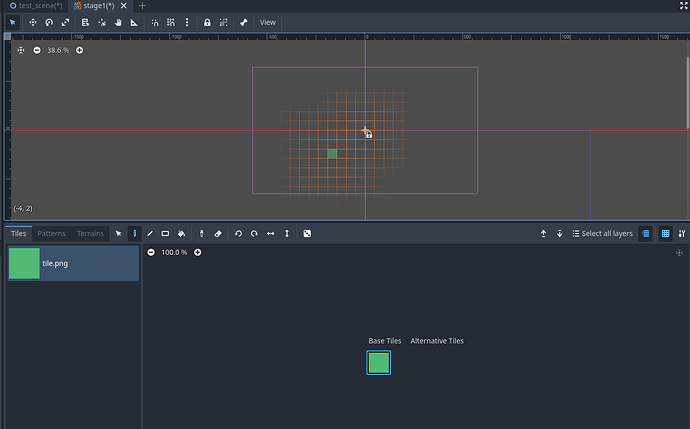Select the Rotate Mode tool
The image size is (690, 429).
click(x=49, y=22)
